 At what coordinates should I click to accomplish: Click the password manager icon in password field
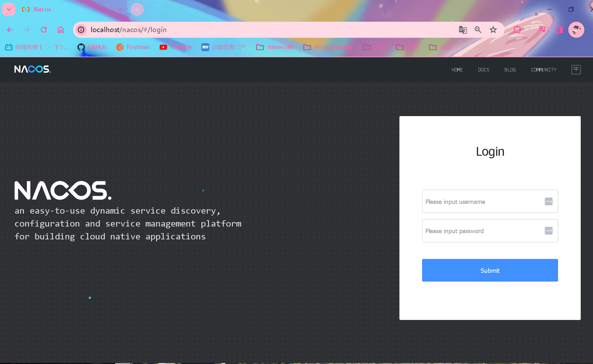(x=549, y=231)
